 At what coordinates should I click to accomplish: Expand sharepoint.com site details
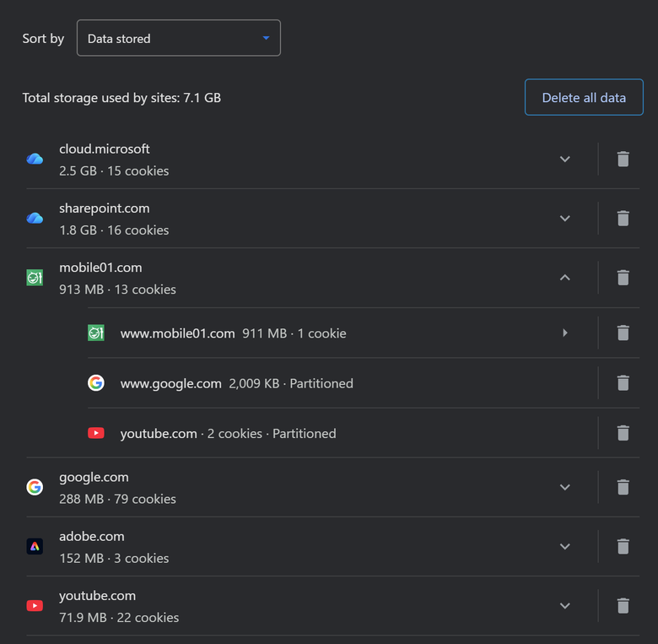[565, 219]
